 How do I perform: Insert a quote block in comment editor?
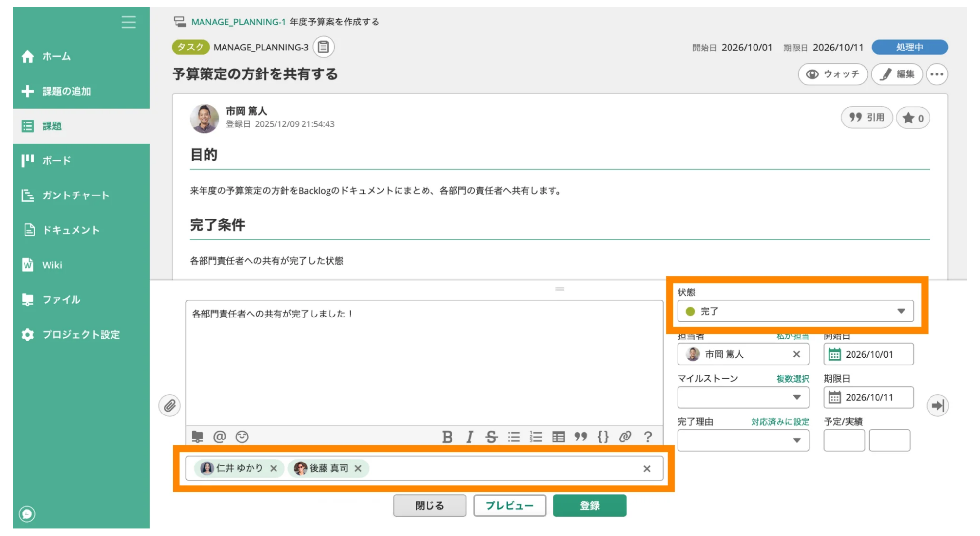pyautogui.click(x=581, y=437)
